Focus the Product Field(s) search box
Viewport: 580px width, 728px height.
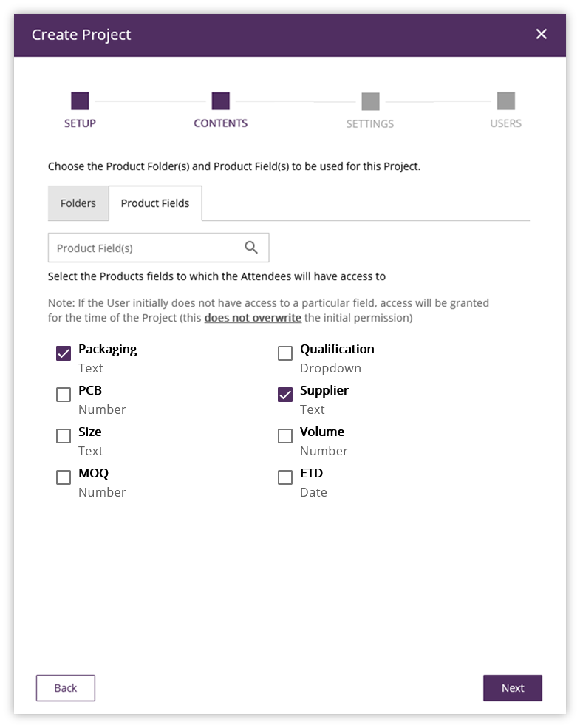click(x=158, y=248)
